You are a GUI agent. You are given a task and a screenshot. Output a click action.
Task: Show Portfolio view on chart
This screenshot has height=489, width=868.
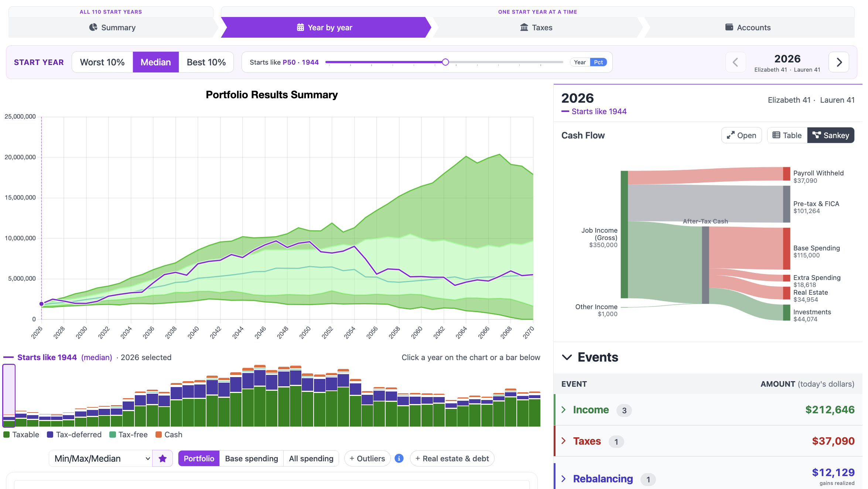click(x=199, y=458)
